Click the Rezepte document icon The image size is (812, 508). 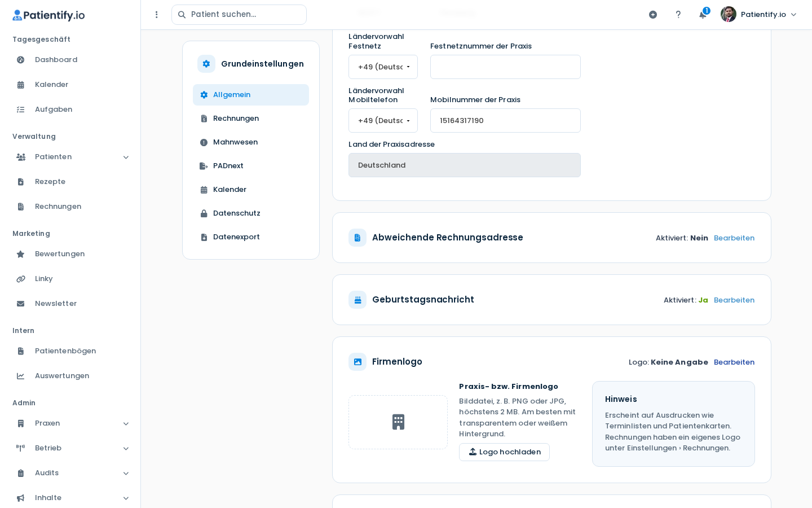[x=21, y=182]
